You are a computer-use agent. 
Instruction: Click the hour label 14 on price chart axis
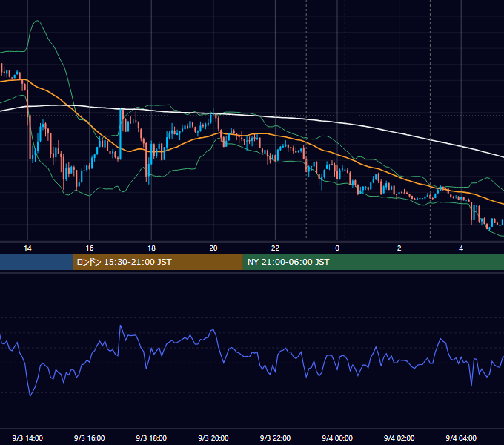click(27, 248)
